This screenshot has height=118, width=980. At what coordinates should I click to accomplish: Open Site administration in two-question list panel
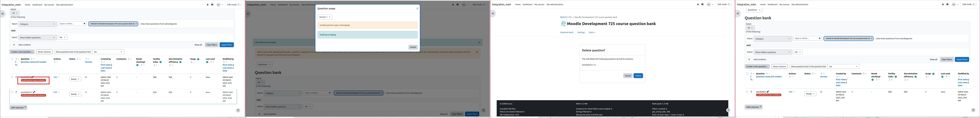(x=65, y=5)
